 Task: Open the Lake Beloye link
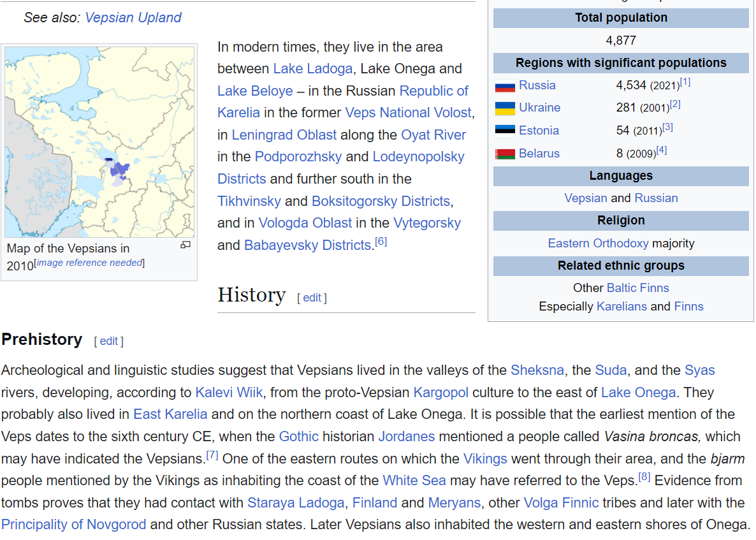(x=255, y=91)
